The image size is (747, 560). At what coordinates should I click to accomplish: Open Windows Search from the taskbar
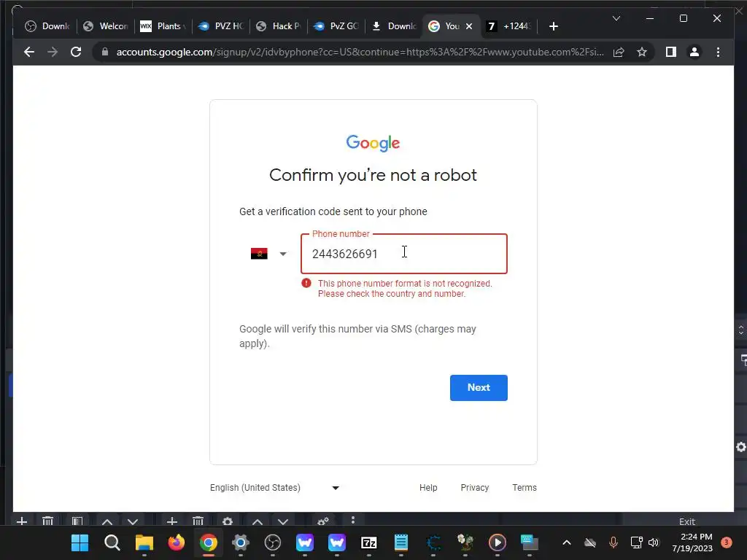(x=112, y=542)
